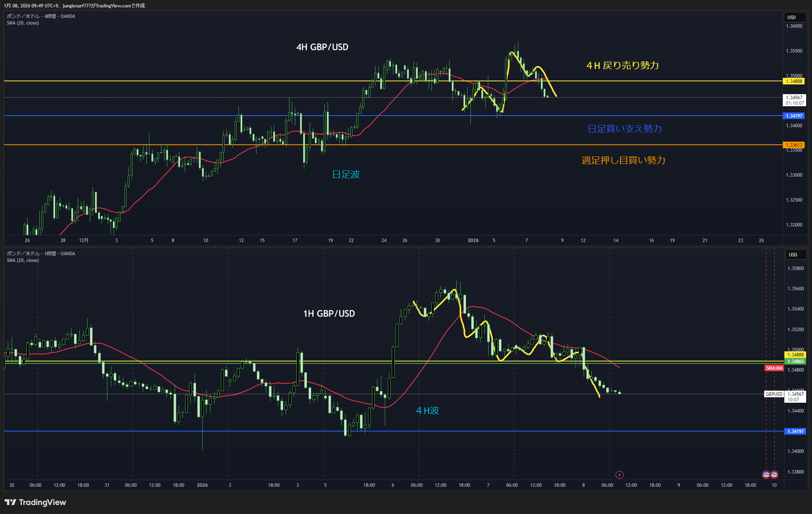Select the '週足押し目買い勢力' orange text annotation

623,160
